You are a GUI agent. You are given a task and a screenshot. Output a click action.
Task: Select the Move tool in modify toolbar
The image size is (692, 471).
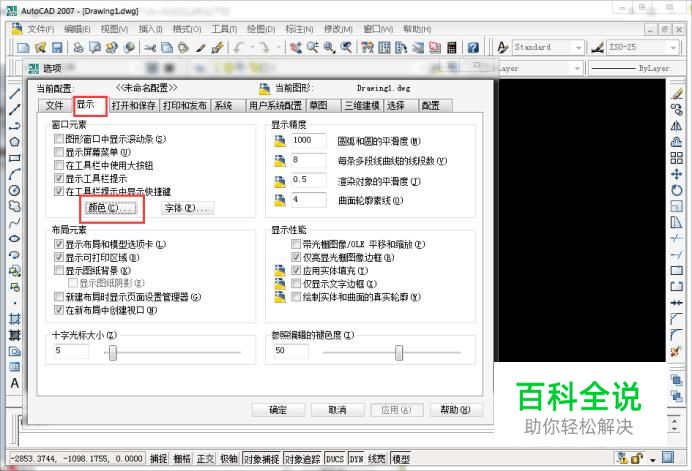[x=676, y=174]
